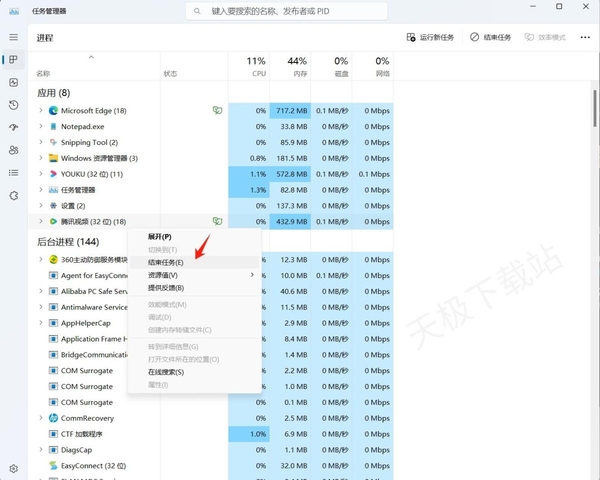Select 结束任务(E) in the context menu
This screenshot has width=600, height=480.
click(166, 262)
